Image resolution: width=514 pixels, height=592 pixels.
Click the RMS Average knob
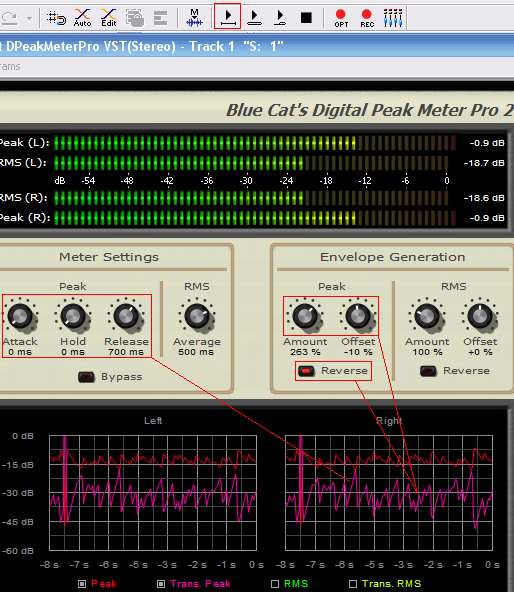click(x=196, y=316)
